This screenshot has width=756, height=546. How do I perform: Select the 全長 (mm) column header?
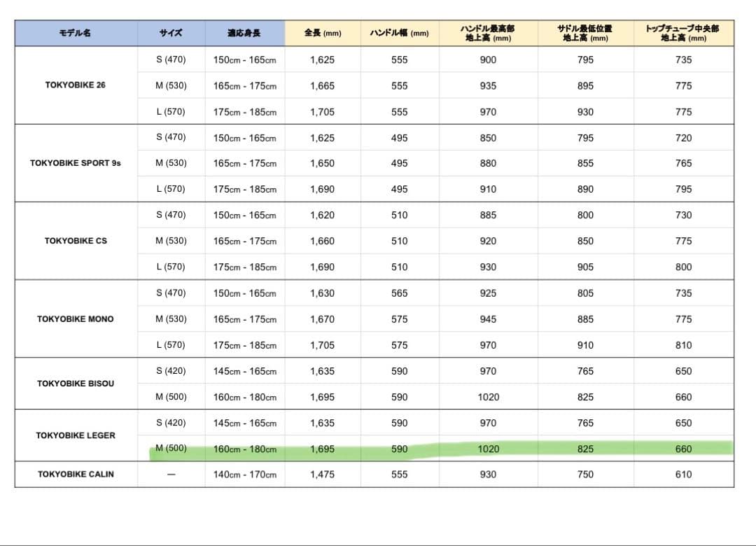click(x=323, y=34)
